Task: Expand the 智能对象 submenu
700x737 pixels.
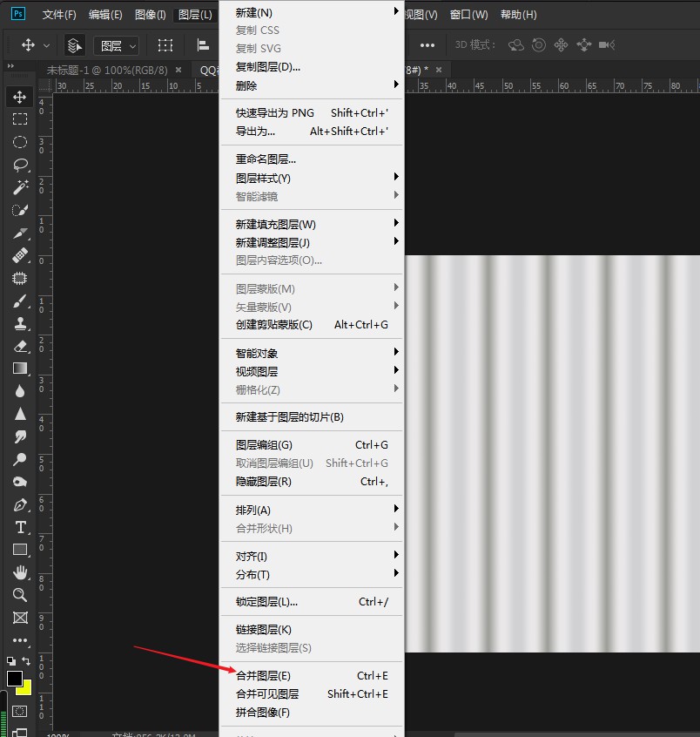Action: (x=312, y=353)
